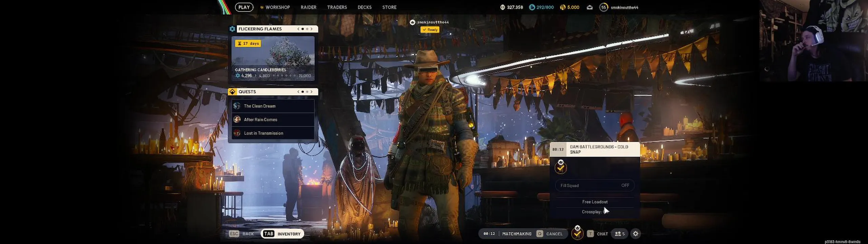
Task: Open Lost in Transmission quest
Action: [x=273, y=133]
